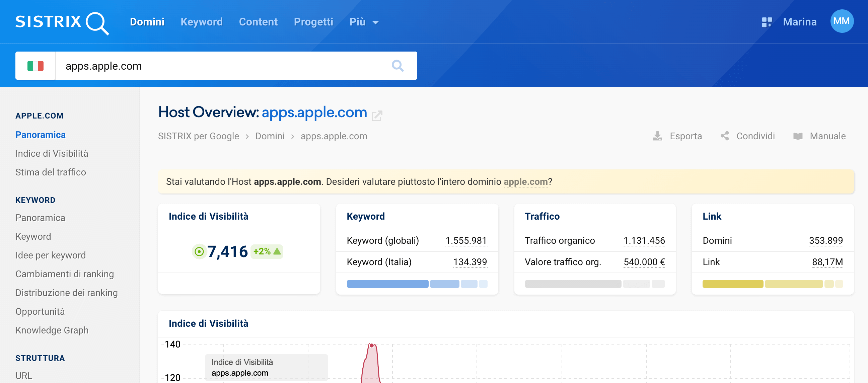This screenshot has width=868, height=383.
Task: Click the +2% trend badge
Action: click(267, 251)
